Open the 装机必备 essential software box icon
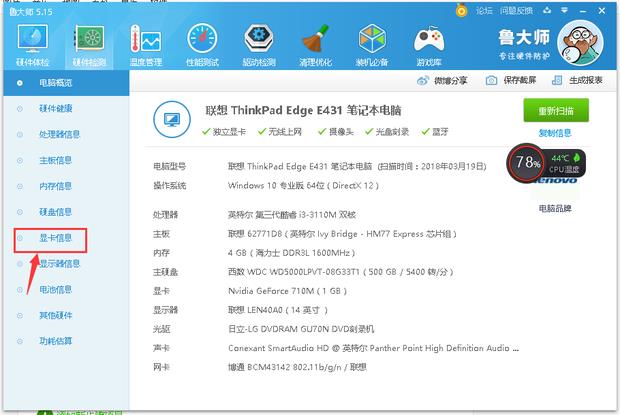620x415 pixels. 372,42
